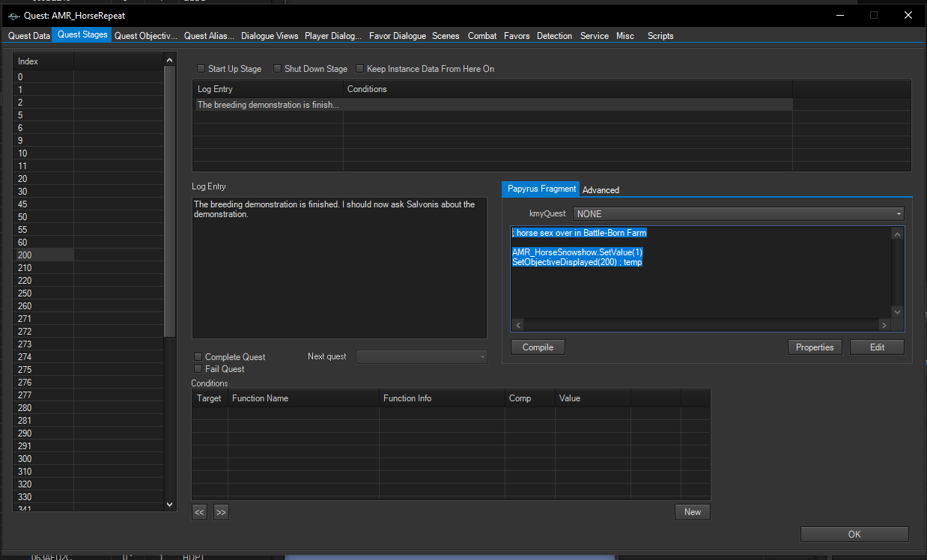Switch to the Misc tab
Image resolution: width=927 pixels, height=560 pixels.
pos(625,36)
